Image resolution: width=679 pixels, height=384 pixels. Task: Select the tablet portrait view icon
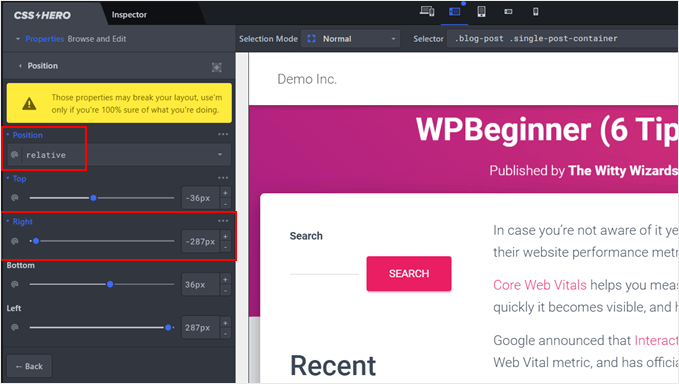(481, 12)
